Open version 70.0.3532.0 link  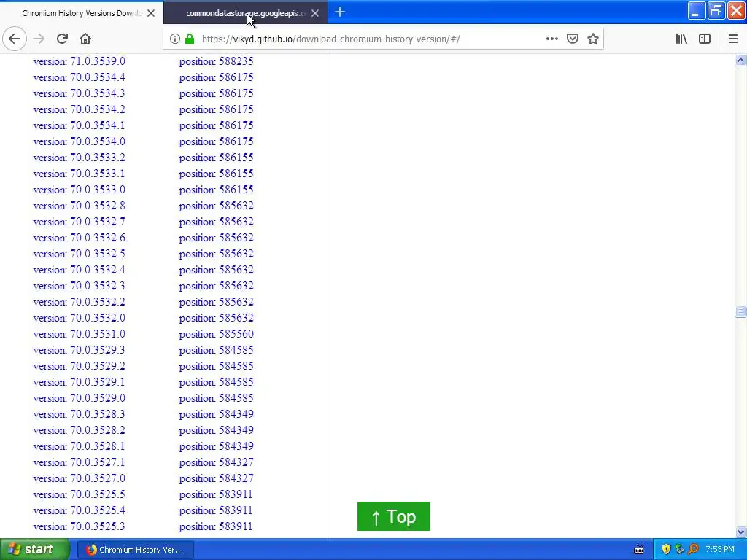pyautogui.click(x=79, y=318)
